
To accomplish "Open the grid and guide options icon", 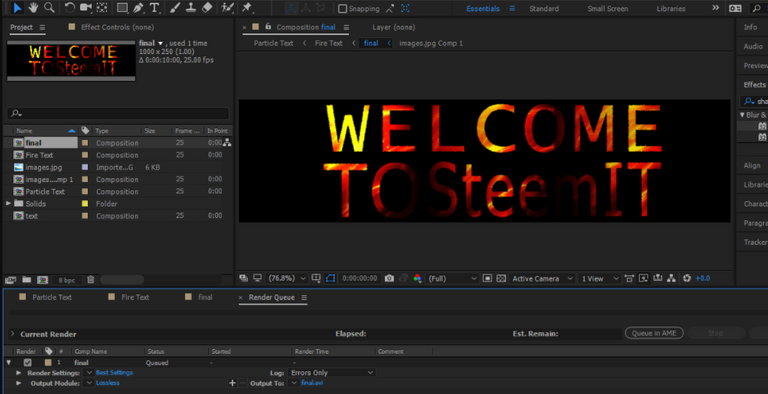I will pyautogui.click(x=316, y=278).
